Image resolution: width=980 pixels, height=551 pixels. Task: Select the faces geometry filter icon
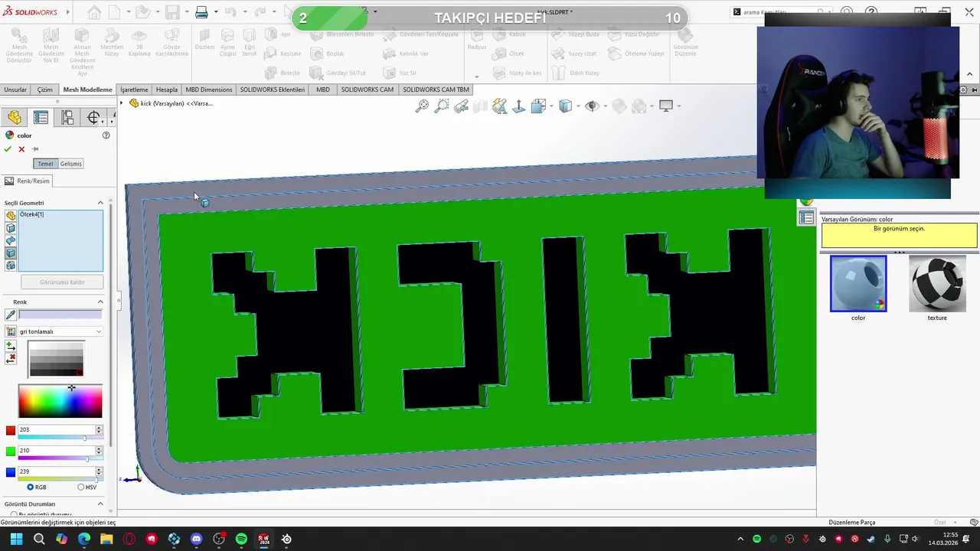[11, 228]
